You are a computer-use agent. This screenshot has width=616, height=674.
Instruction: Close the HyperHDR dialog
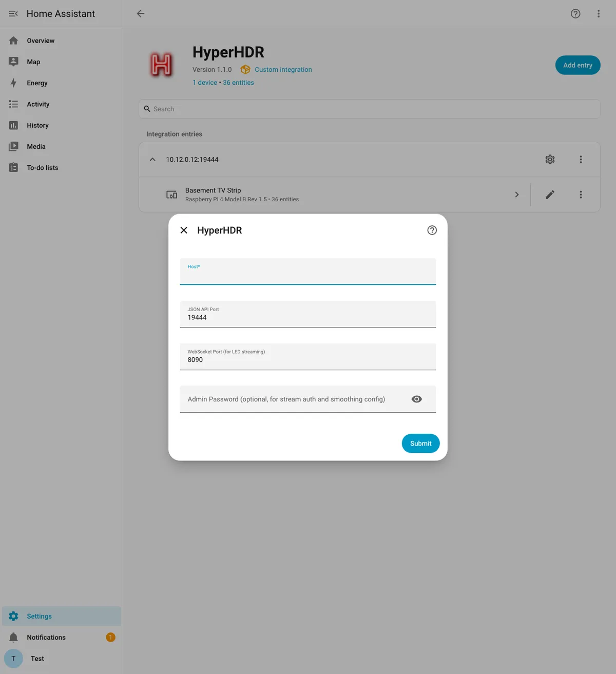pyautogui.click(x=184, y=230)
